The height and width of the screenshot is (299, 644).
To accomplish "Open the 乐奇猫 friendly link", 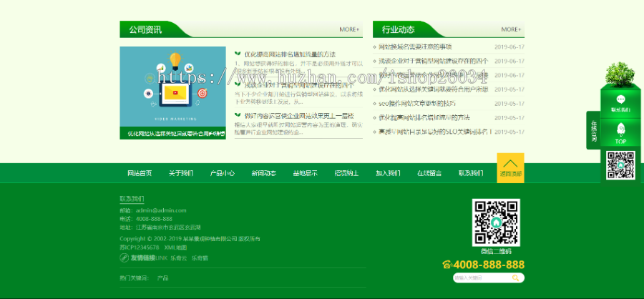I will 200,258.
